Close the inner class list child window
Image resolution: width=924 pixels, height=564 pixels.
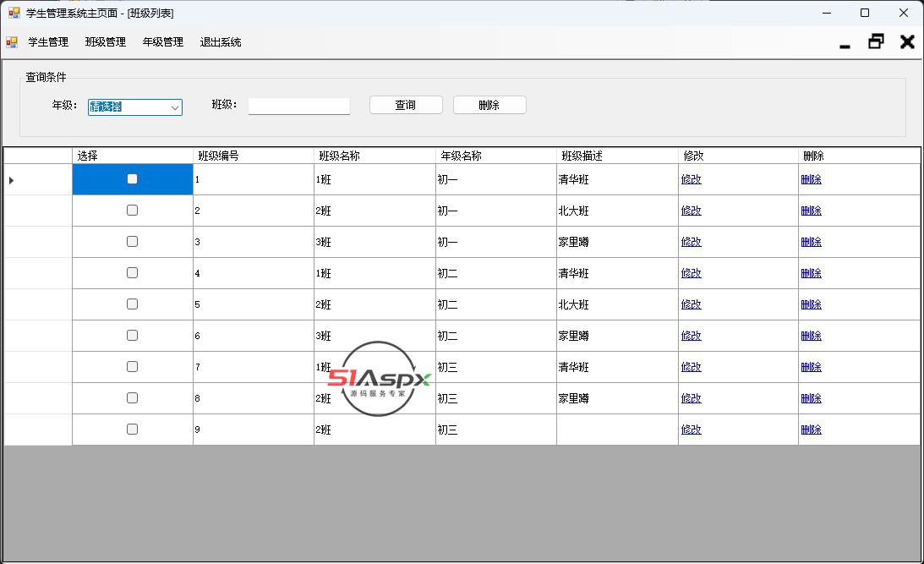tap(907, 42)
